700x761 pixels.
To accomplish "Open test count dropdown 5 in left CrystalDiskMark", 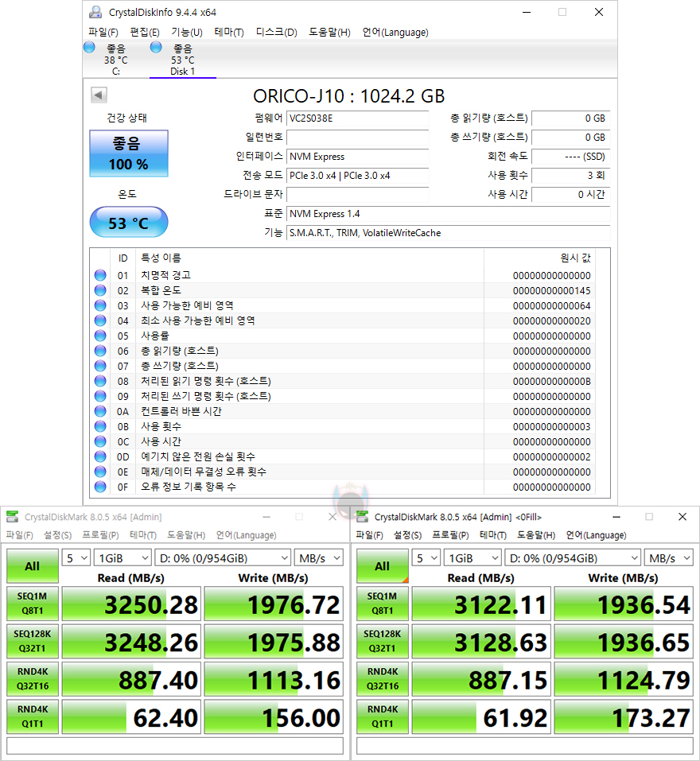I will click(x=76, y=558).
